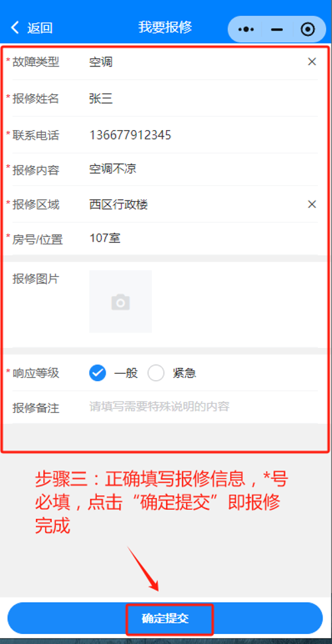Minimize mini program with the dash icon
This screenshot has width=332, height=644.
click(x=278, y=30)
